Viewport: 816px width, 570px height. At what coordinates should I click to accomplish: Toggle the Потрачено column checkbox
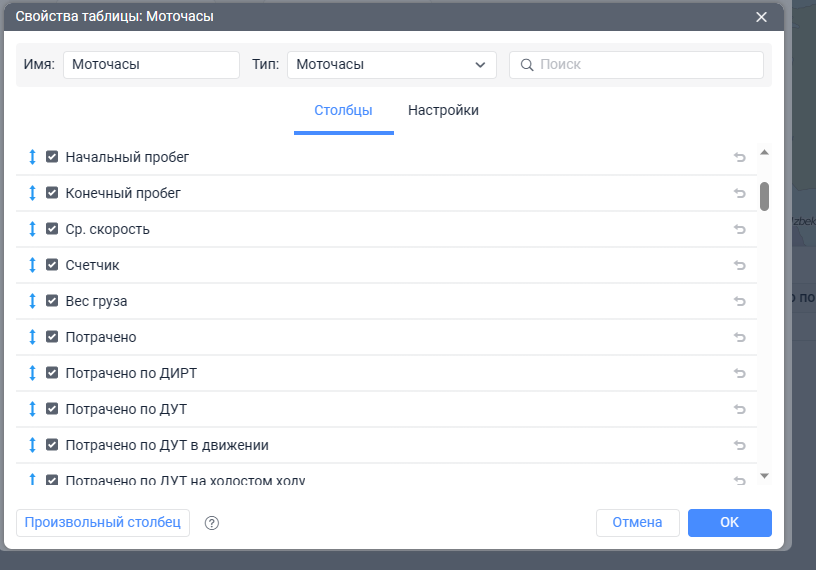pos(52,337)
